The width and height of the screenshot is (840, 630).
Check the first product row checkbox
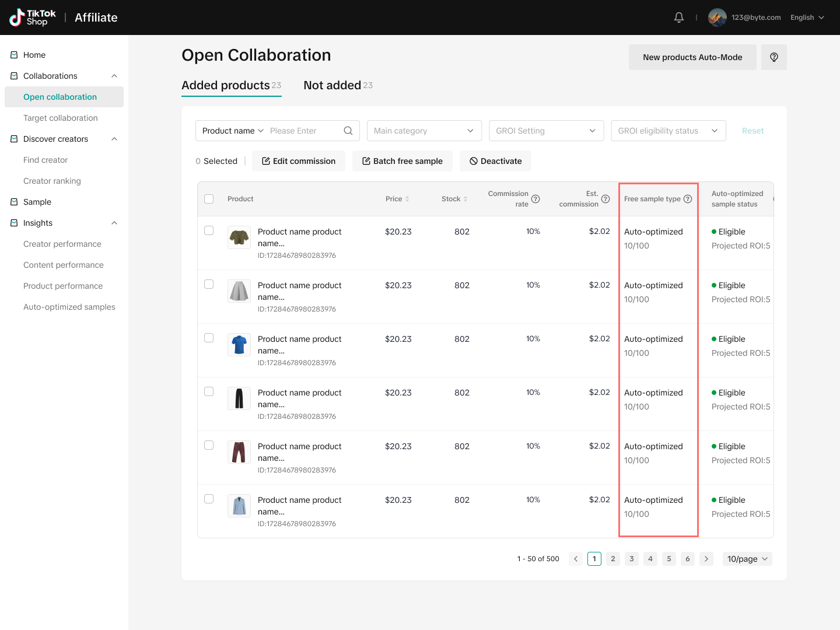click(209, 230)
